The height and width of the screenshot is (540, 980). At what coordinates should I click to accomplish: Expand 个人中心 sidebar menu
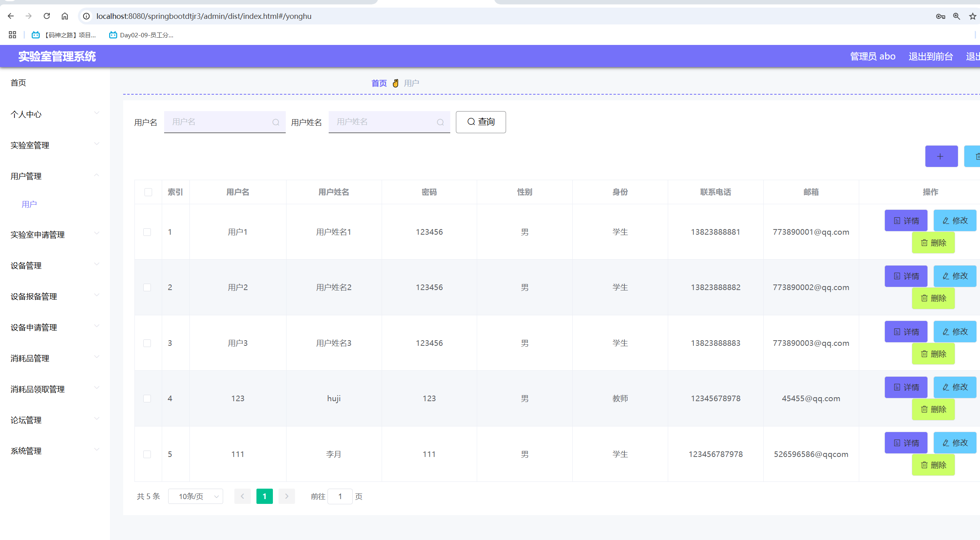pyautogui.click(x=55, y=114)
